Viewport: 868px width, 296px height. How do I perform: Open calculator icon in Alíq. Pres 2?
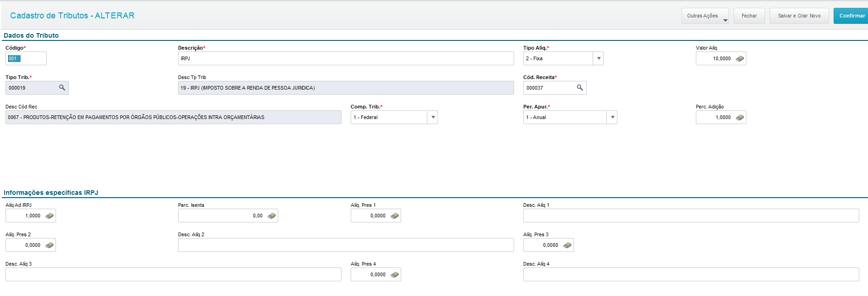(50, 245)
